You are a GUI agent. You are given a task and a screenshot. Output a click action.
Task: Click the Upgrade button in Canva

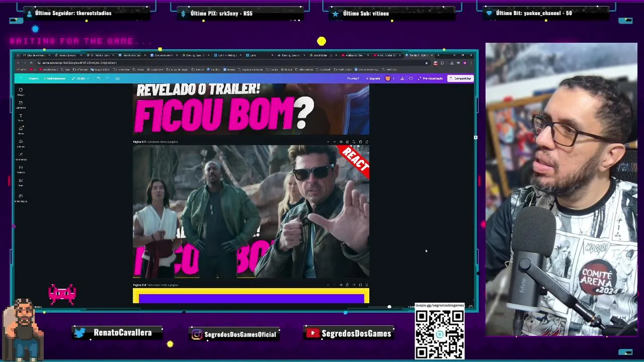click(373, 78)
